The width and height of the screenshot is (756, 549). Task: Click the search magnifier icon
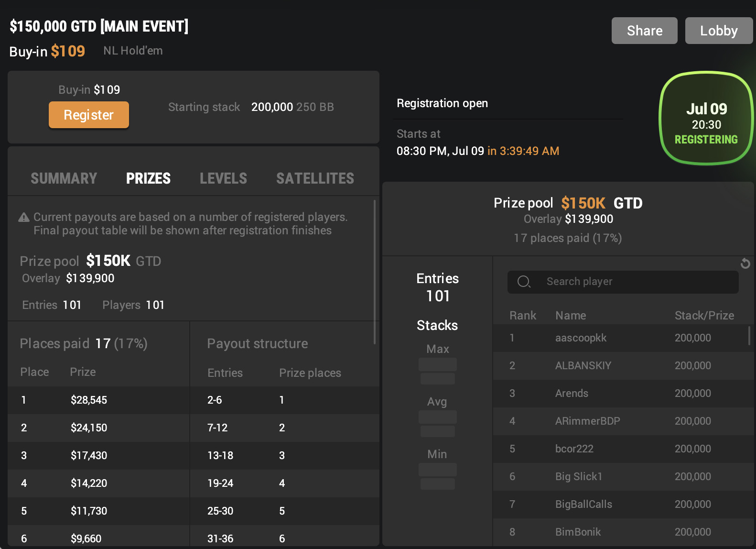(x=524, y=282)
